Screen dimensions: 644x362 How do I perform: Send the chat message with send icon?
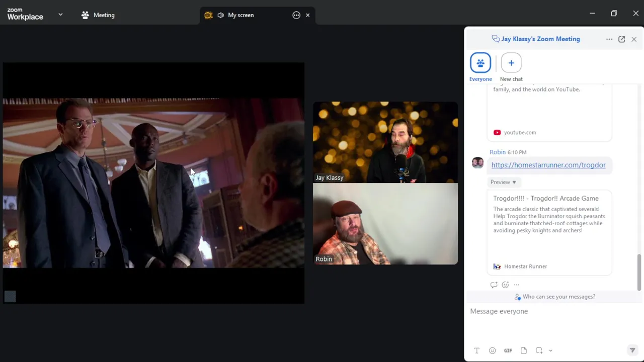pyautogui.click(x=632, y=350)
